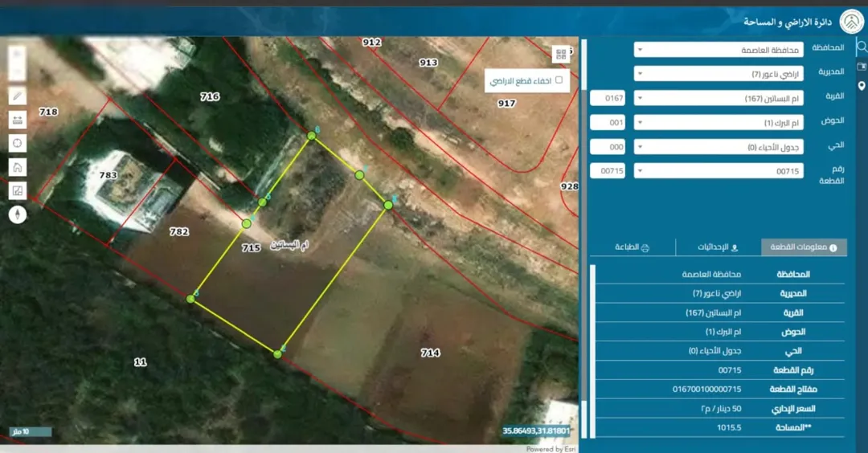This screenshot has width=868, height=453.
Task: Expand the رقم القطعة dropdown 00715
Action: pos(719,171)
